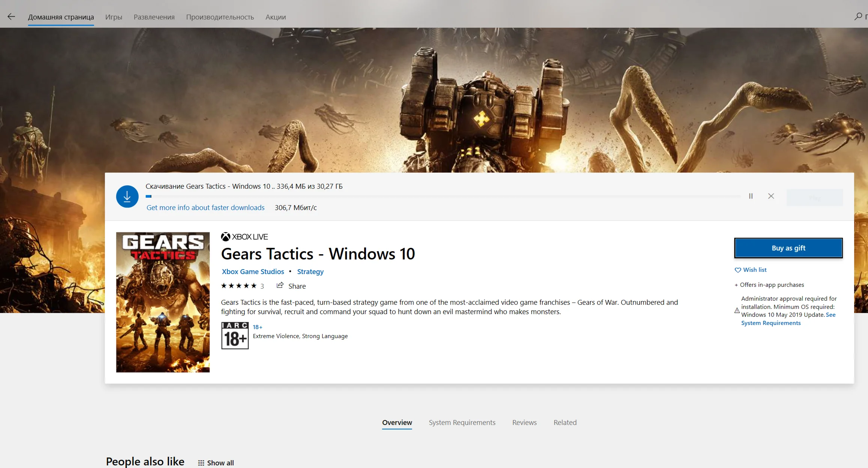Click the administrator approval warning icon
The width and height of the screenshot is (868, 468).
tap(737, 310)
